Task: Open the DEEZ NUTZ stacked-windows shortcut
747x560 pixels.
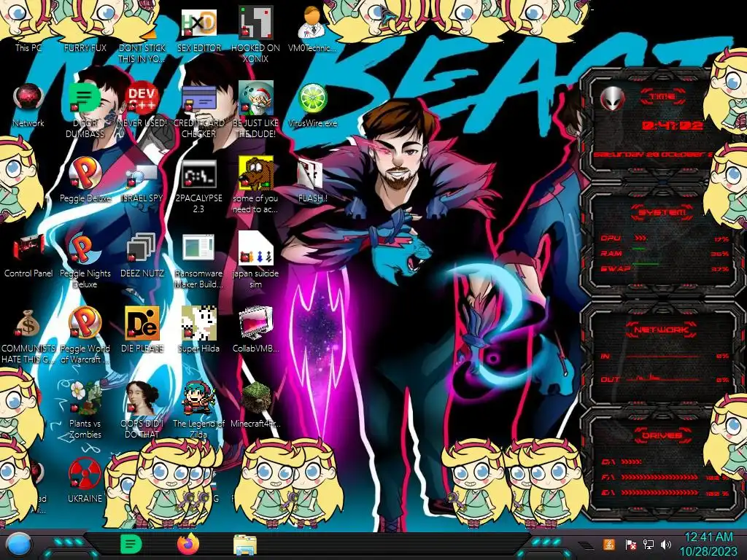Action: click(142, 248)
